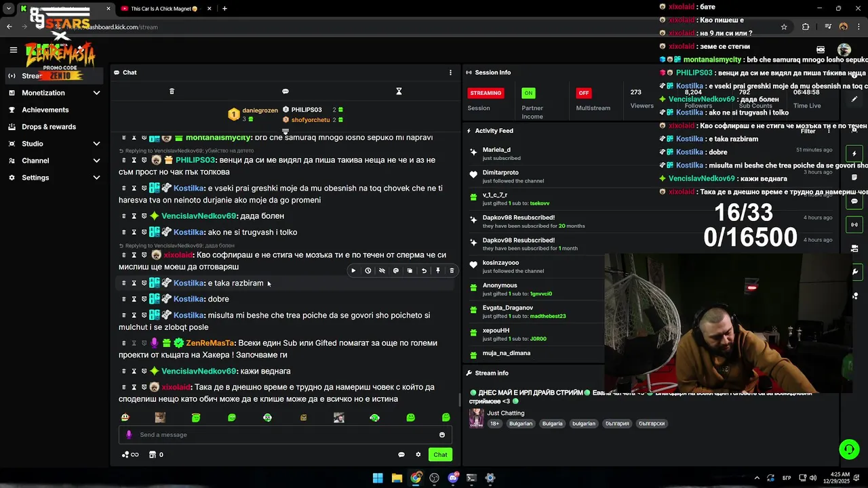The height and width of the screenshot is (488, 868).
Task: Click top gifter daniegrozen name
Action: coord(260,110)
